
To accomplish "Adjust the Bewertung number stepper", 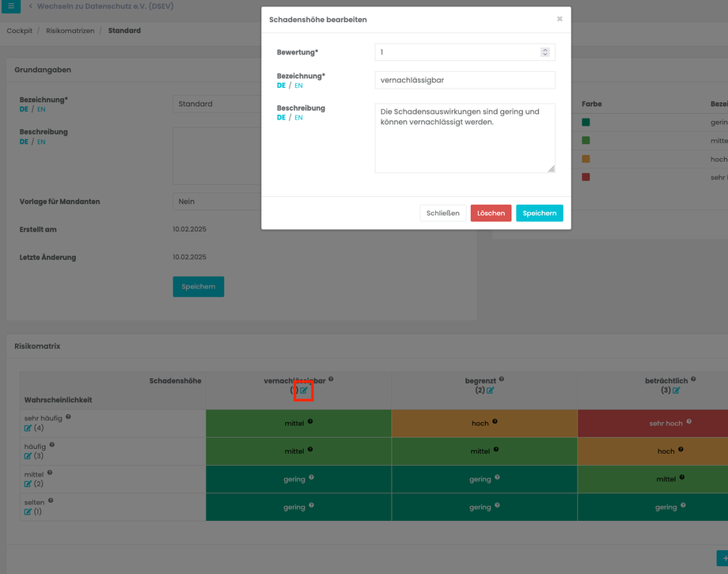I will click(545, 52).
